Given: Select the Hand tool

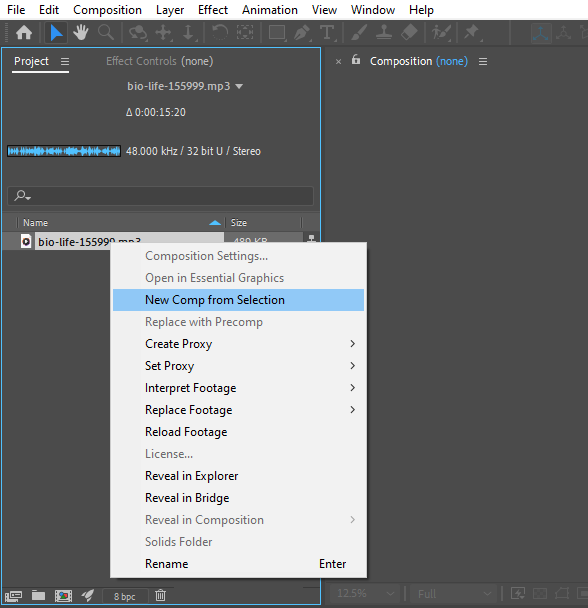Looking at the screenshot, I should click(81, 33).
